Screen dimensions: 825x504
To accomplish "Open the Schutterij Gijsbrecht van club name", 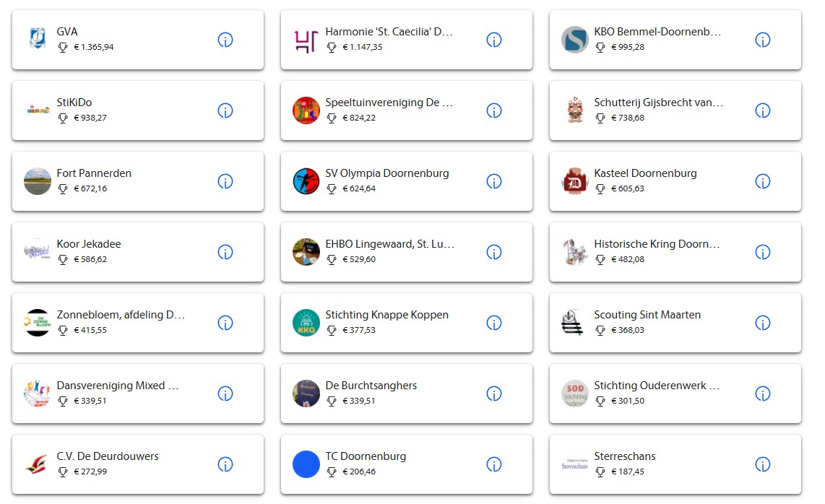I will coord(658,103).
